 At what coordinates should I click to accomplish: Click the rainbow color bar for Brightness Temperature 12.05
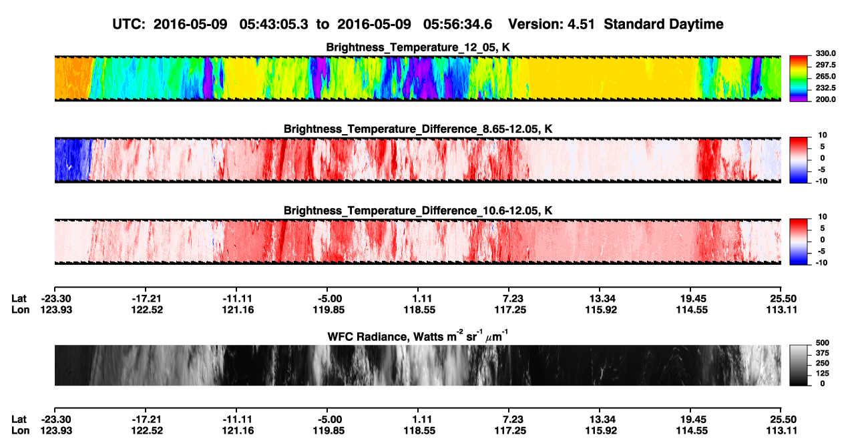coord(798,77)
